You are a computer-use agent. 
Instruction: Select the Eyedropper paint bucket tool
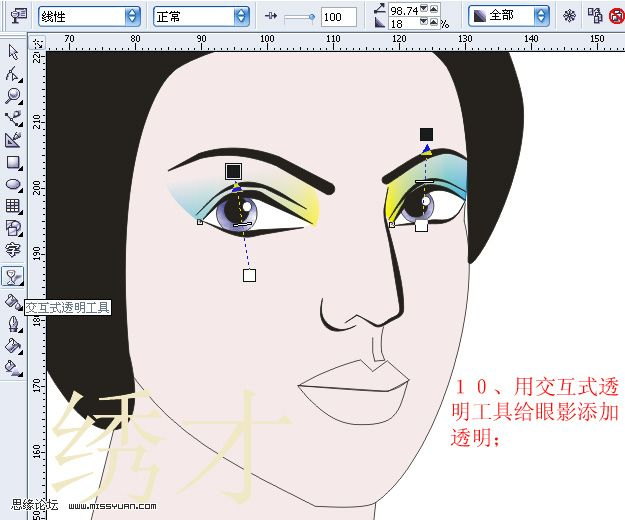point(13,302)
